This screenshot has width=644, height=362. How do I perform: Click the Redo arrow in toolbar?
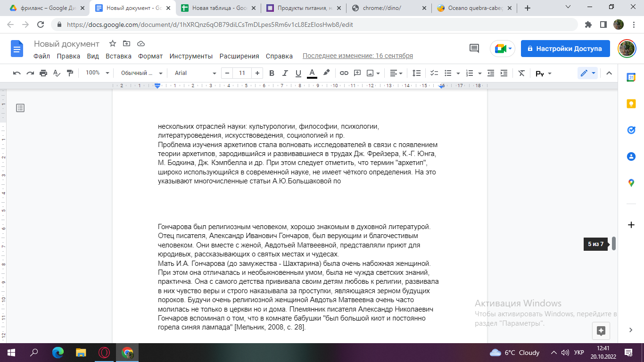30,73
